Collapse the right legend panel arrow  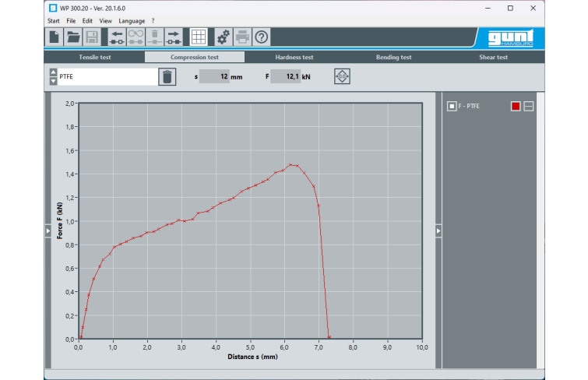438,230
